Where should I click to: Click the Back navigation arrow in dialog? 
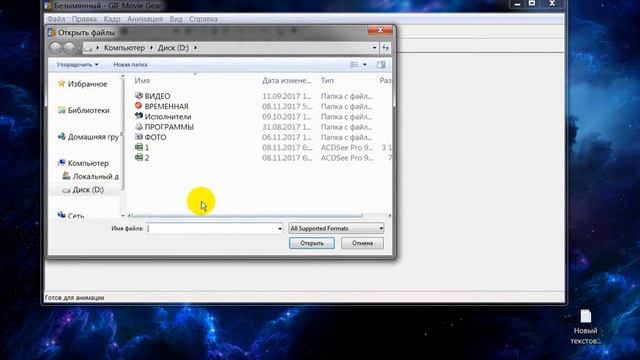(x=55, y=48)
